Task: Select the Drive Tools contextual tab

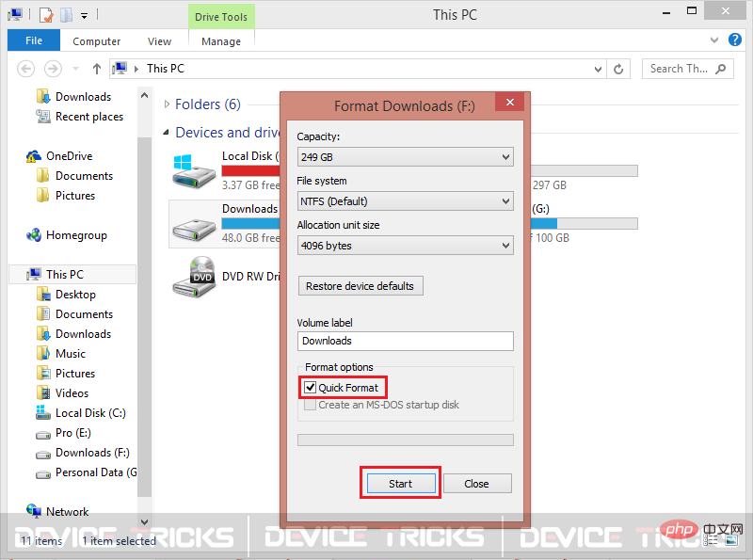Action: 221,17
